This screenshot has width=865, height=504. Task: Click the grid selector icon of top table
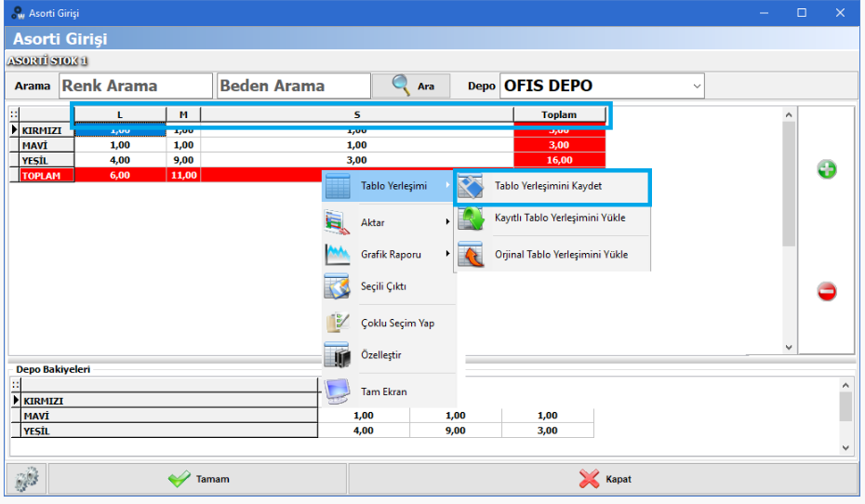[14, 114]
